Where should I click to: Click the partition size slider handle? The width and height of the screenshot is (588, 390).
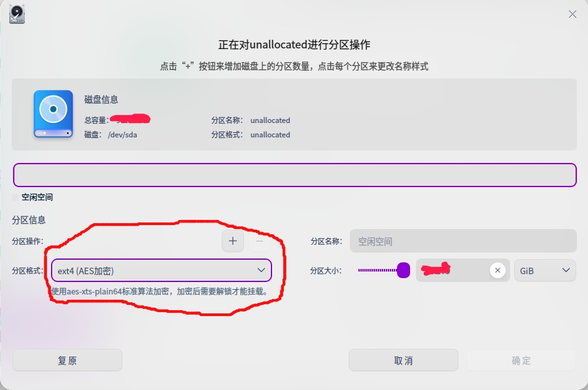pos(404,270)
